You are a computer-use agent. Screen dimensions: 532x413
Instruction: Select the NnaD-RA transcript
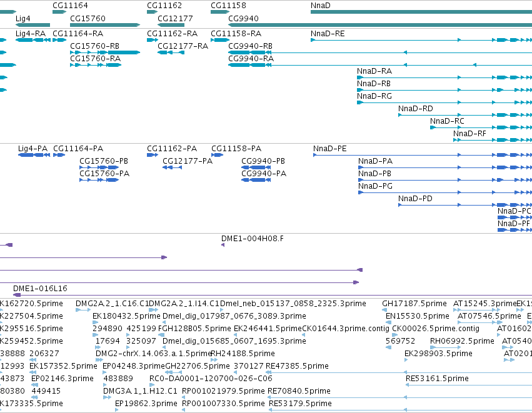pos(444,77)
